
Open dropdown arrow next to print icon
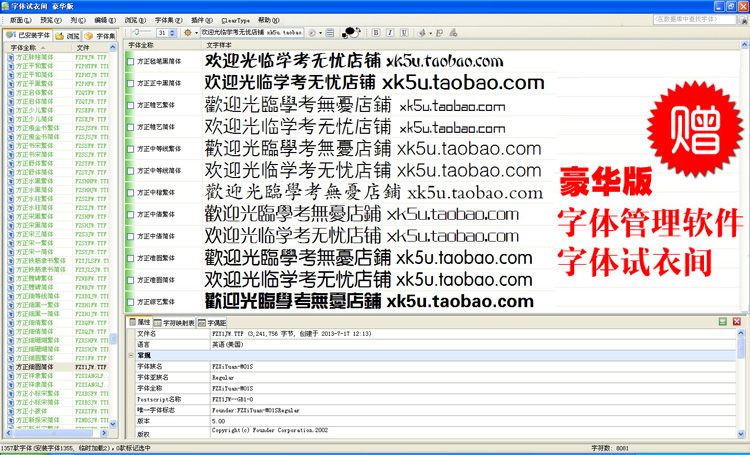(x=430, y=33)
